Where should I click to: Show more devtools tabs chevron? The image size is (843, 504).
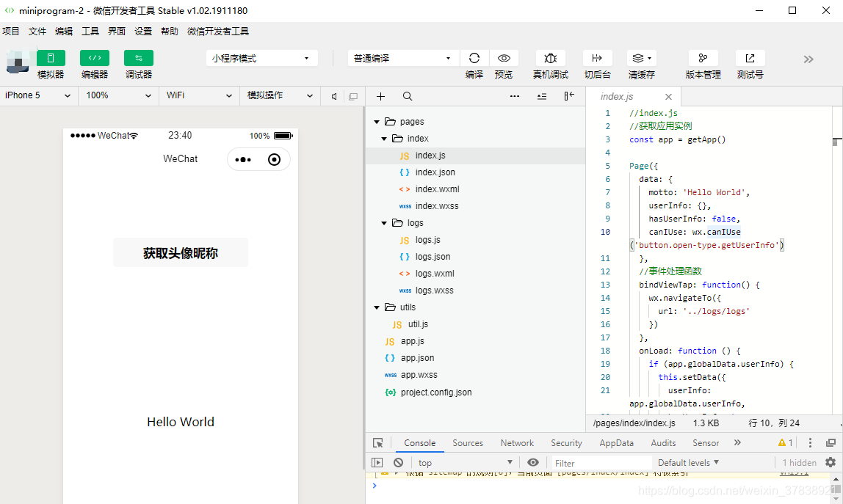[x=737, y=443]
